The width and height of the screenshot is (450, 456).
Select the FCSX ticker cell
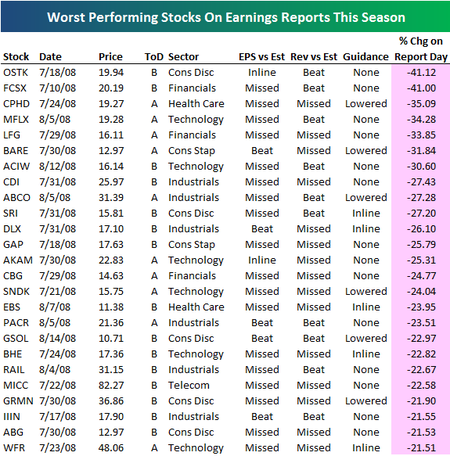[15, 88]
